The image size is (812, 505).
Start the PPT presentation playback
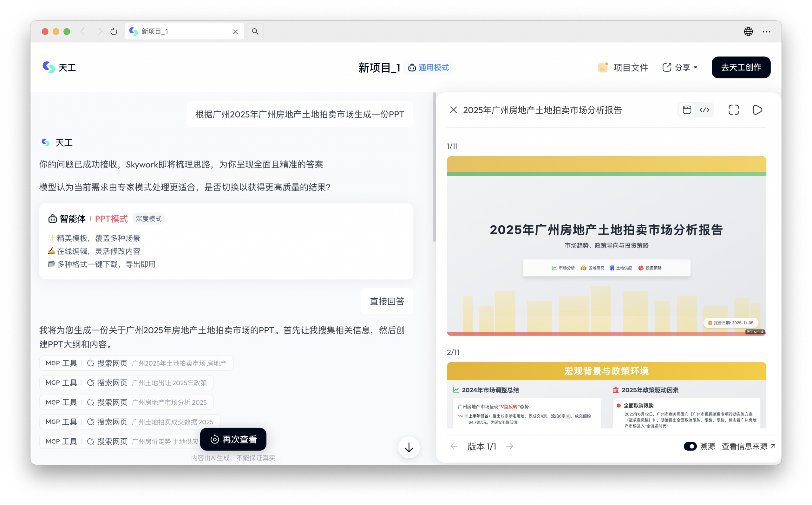757,110
